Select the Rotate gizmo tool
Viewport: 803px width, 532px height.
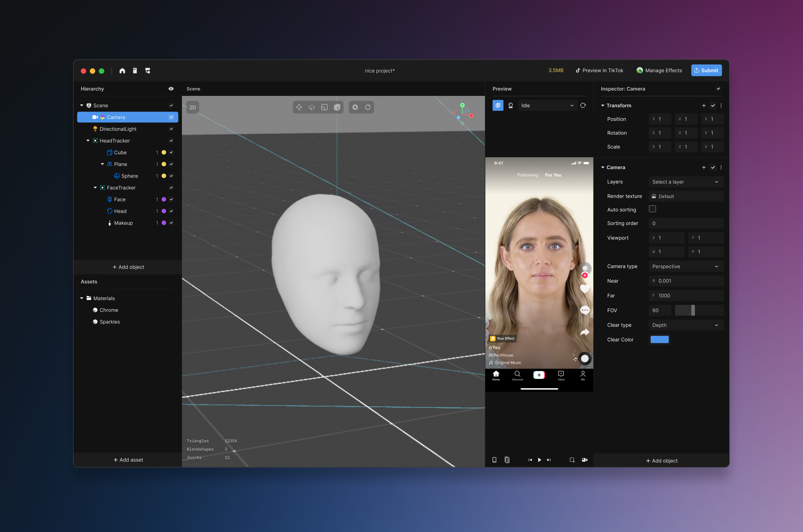pos(312,107)
